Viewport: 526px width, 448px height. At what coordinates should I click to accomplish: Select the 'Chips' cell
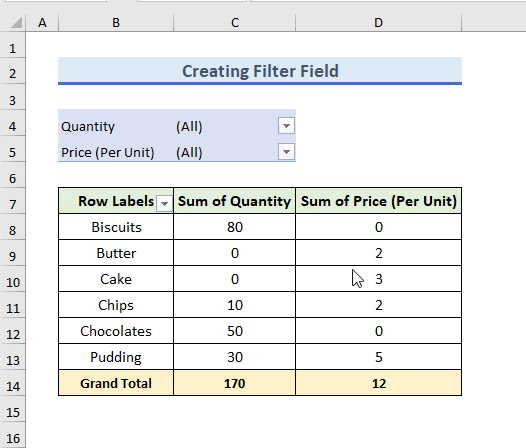point(116,305)
